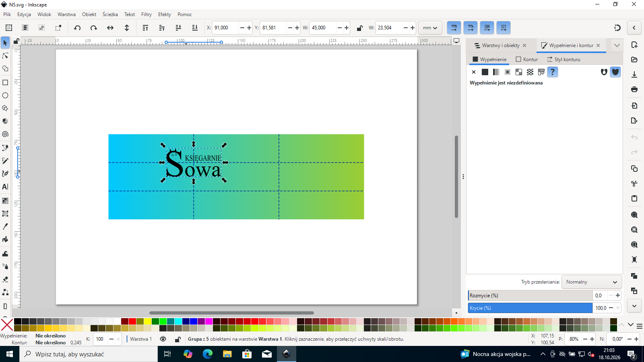Collapse the side panel arrow
The height and width of the screenshot is (362, 644).
(634, 28)
